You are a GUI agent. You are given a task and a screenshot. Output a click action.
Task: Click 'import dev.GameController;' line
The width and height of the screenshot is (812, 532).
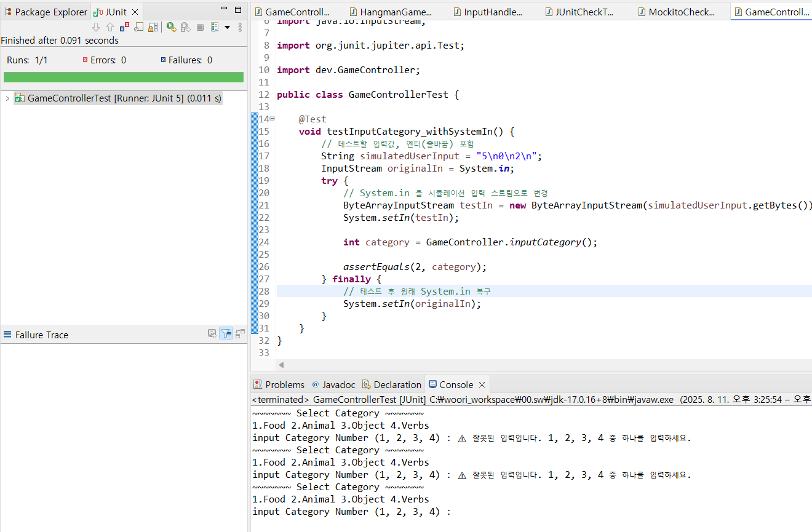348,70
